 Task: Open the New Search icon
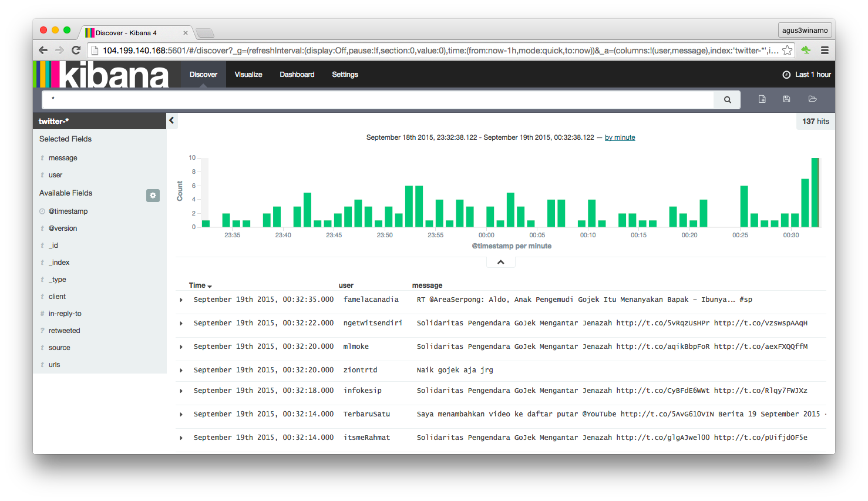pos(762,99)
